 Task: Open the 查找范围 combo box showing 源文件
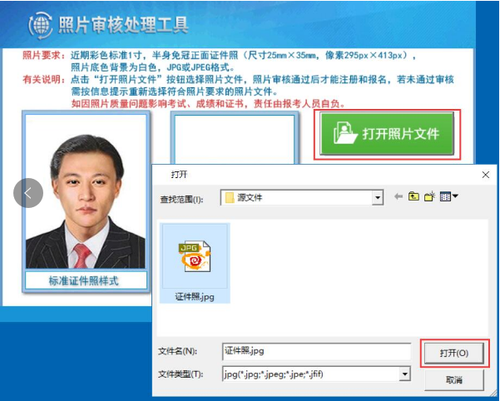[302, 197]
